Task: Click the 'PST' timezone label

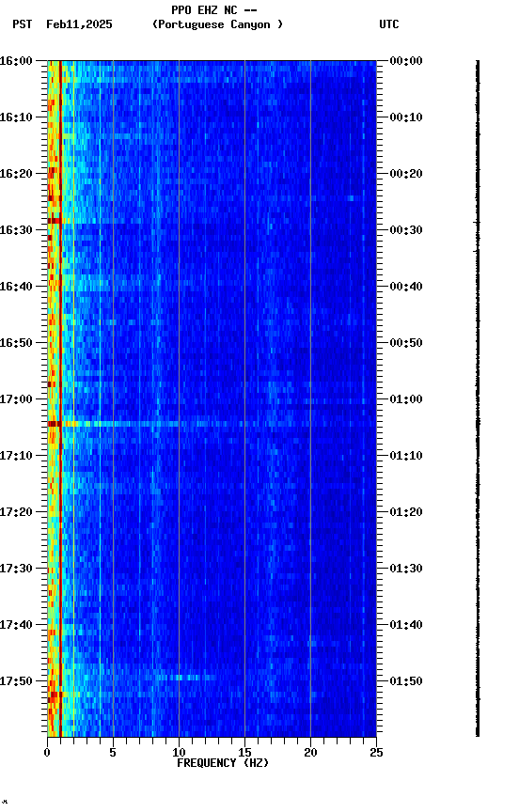Action: [x=23, y=24]
